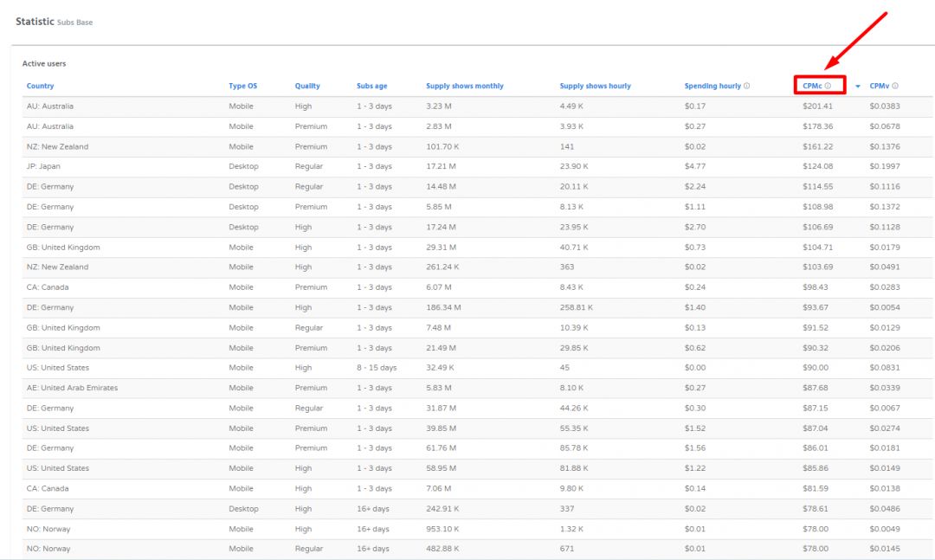The image size is (935, 560).
Task: Click the $201.41 CPMc value
Action: click(x=817, y=106)
